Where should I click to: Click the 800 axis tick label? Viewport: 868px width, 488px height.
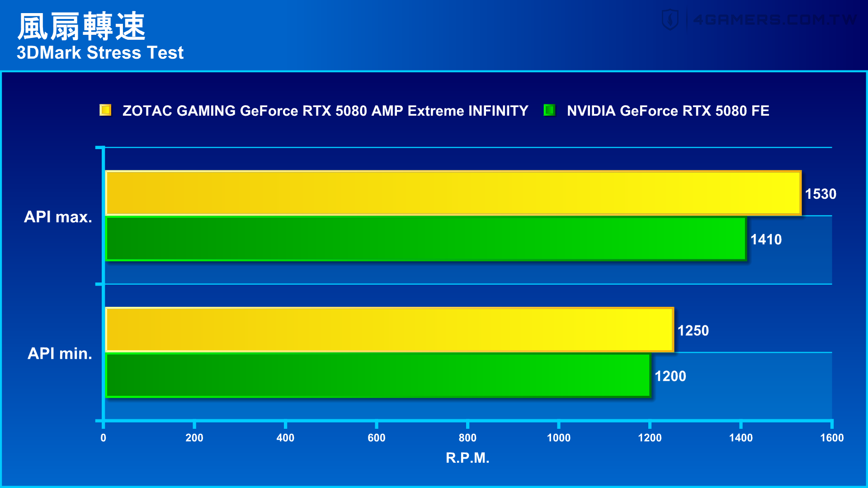click(x=467, y=438)
